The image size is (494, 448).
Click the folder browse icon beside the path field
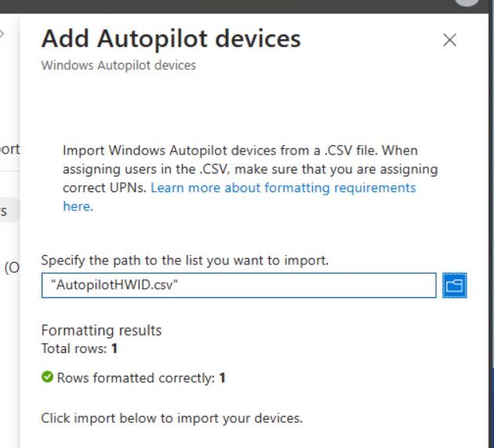click(x=454, y=286)
